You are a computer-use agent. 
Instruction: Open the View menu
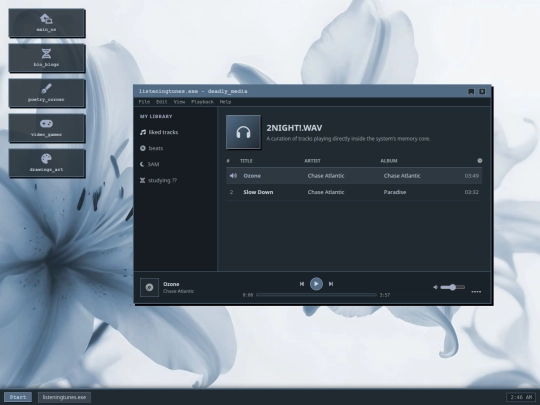tap(179, 102)
